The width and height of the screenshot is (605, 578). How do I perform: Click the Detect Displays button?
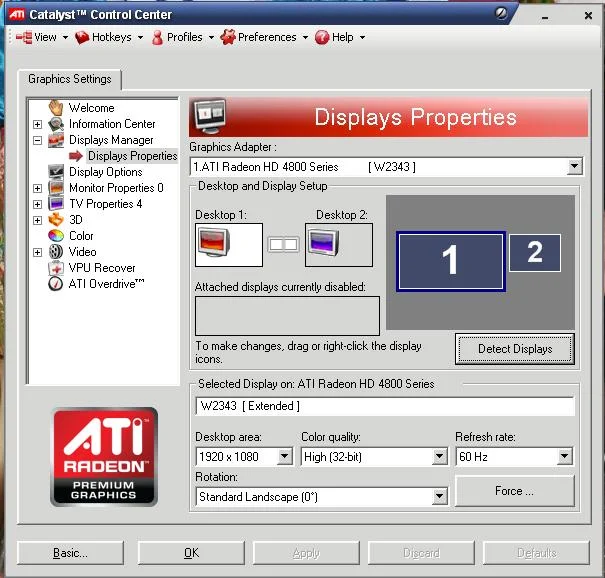coord(515,349)
